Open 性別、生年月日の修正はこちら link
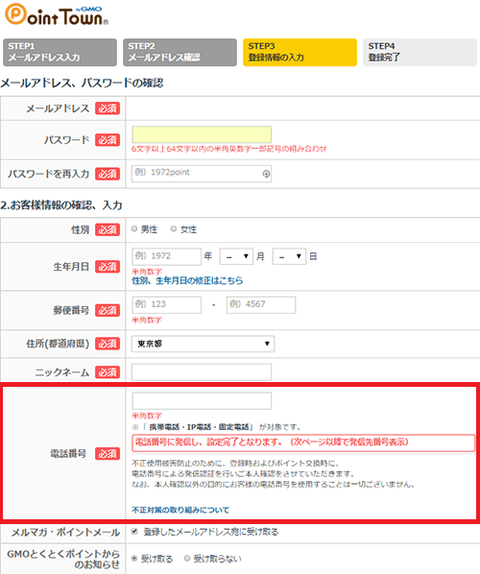Screen dimensions: 480x574 187,281
